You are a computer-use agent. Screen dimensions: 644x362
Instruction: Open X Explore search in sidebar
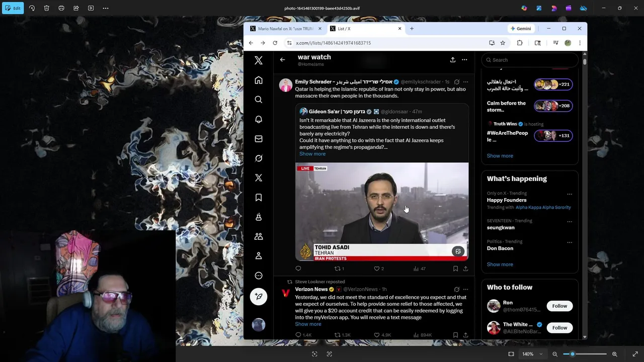(259, 100)
